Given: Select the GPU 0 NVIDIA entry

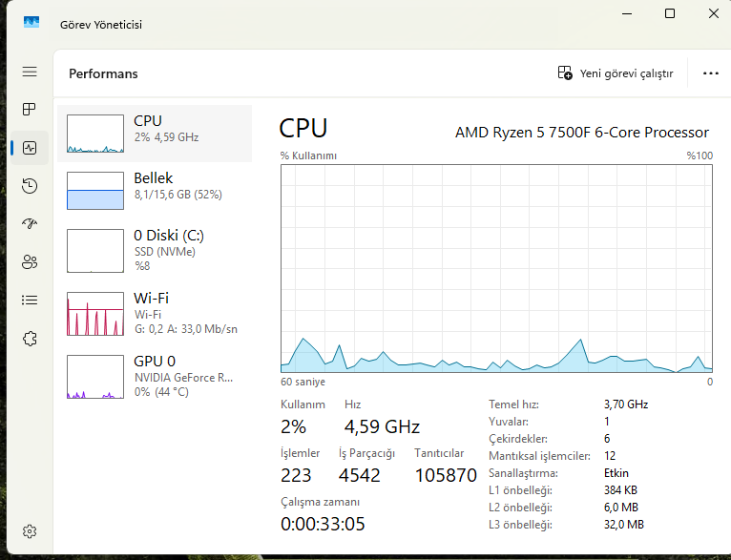Looking at the screenshot, I should coord(155,377).
